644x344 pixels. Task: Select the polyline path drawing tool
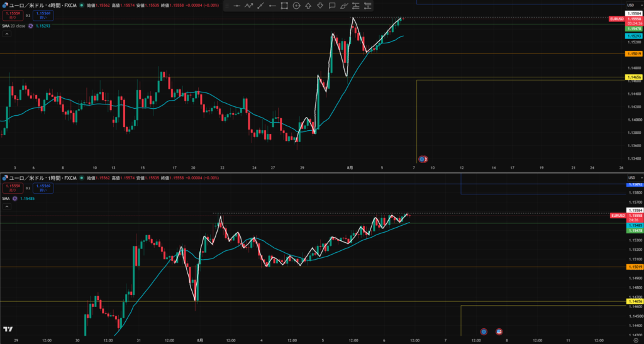tap(248, 6)
